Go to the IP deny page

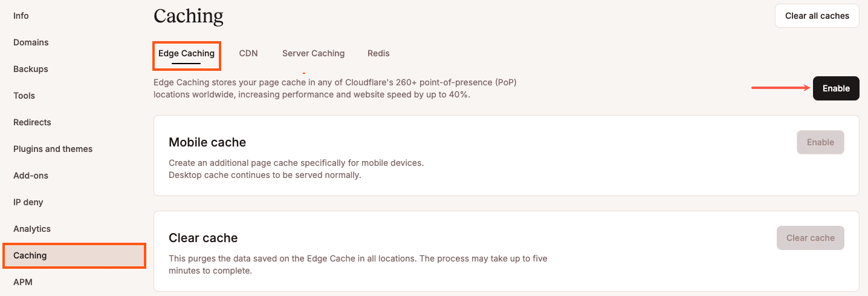click(x=28, y=202)
